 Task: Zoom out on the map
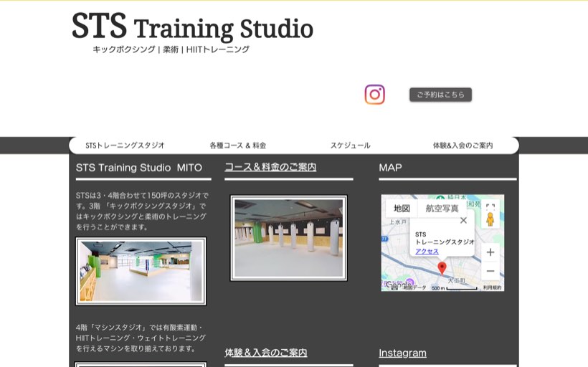(x=490, y=271)
